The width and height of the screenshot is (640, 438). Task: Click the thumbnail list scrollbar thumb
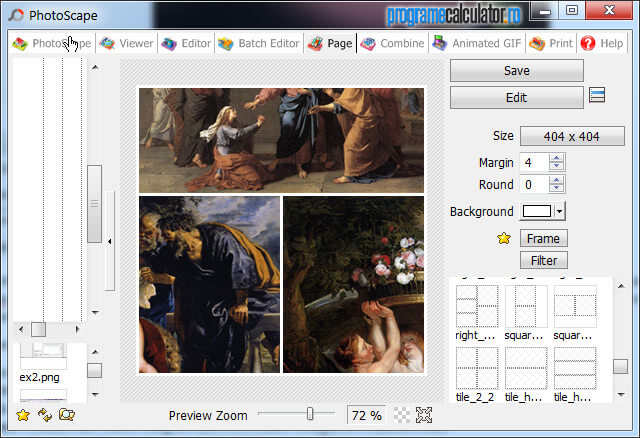coord(95,371)
